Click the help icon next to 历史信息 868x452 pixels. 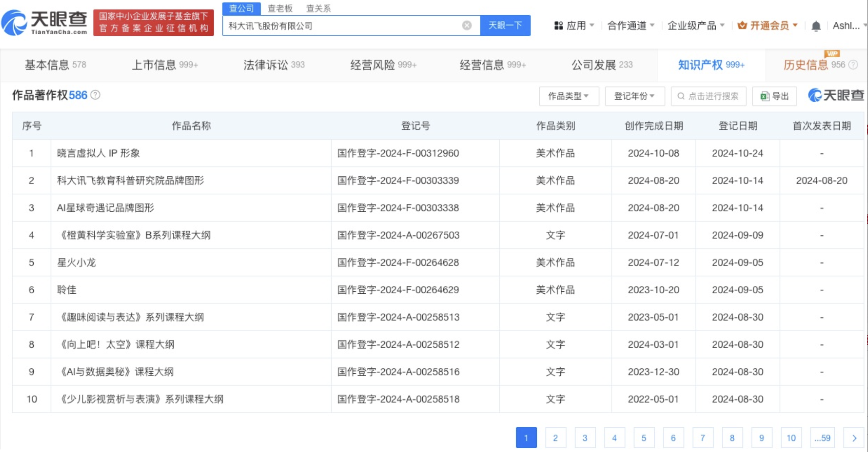(x=853, y=65)
